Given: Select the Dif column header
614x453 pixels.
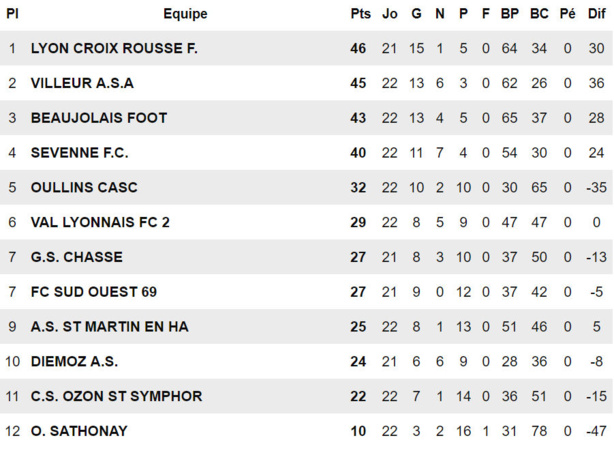Looking at the screenshot, I should [x=596, y=14].
